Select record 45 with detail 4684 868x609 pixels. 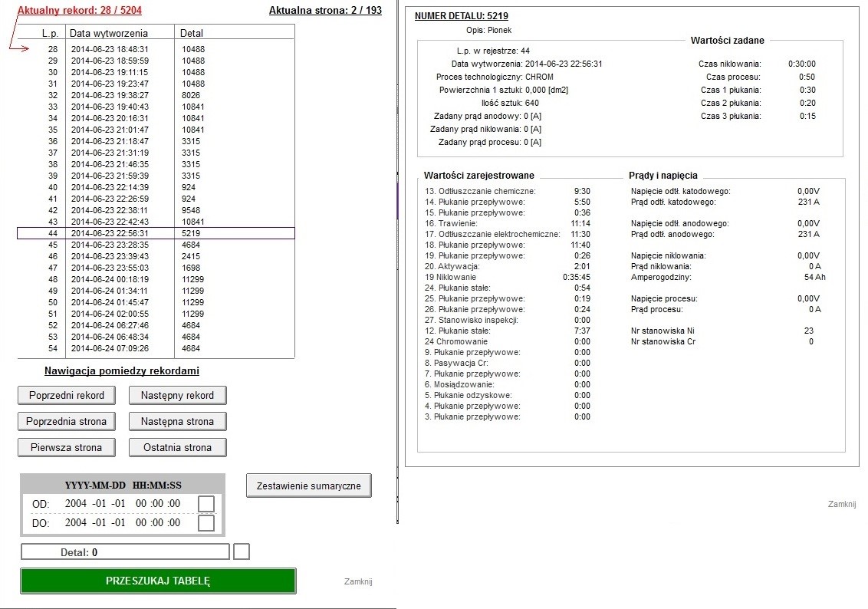pos(156,245)
